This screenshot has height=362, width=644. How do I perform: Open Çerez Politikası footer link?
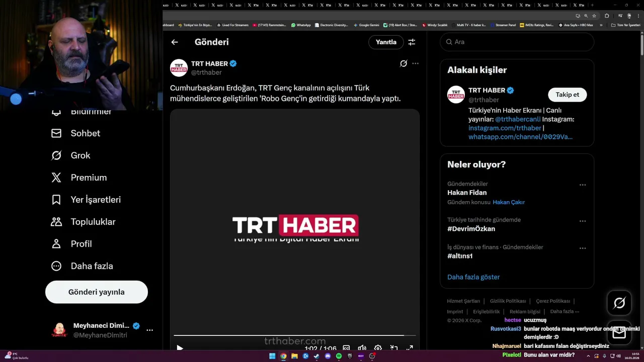(x=553, y=301)
